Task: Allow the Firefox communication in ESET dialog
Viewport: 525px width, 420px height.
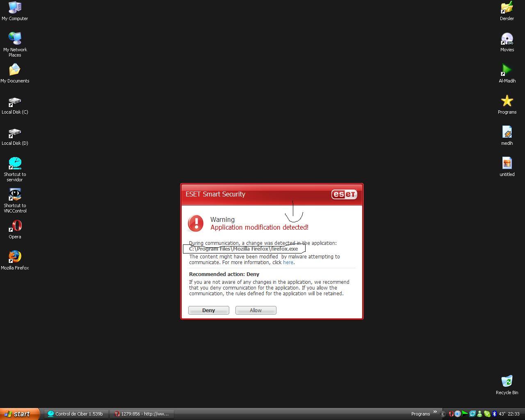Action: pyautogui.click(x=256, y=310)
